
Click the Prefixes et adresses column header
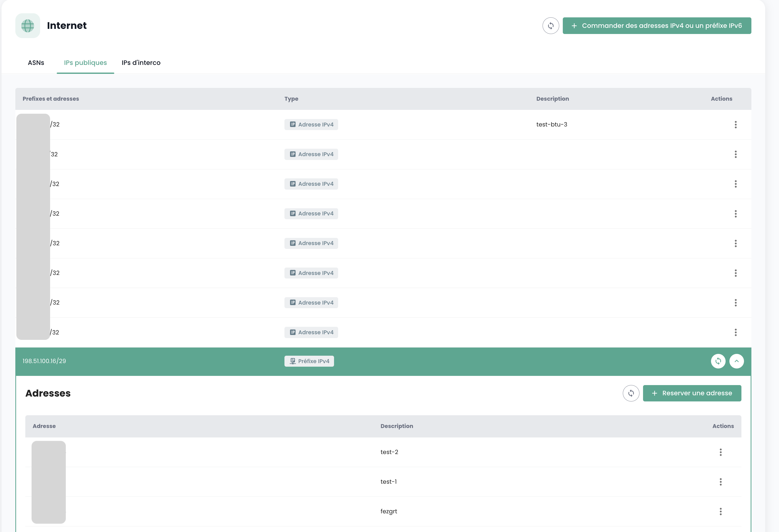click(x=51, y=99)
